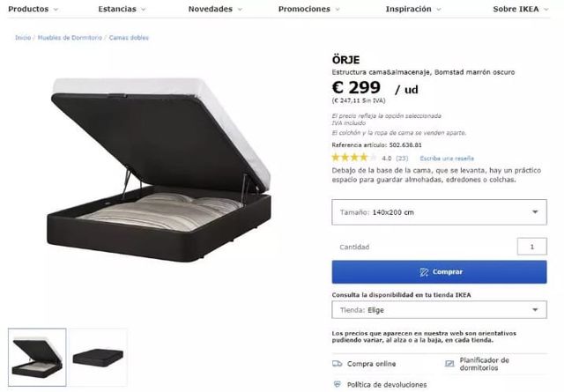Click the shield icon for Política de devoluciones
The image size is (564, 392).
[x=337, y=384]
